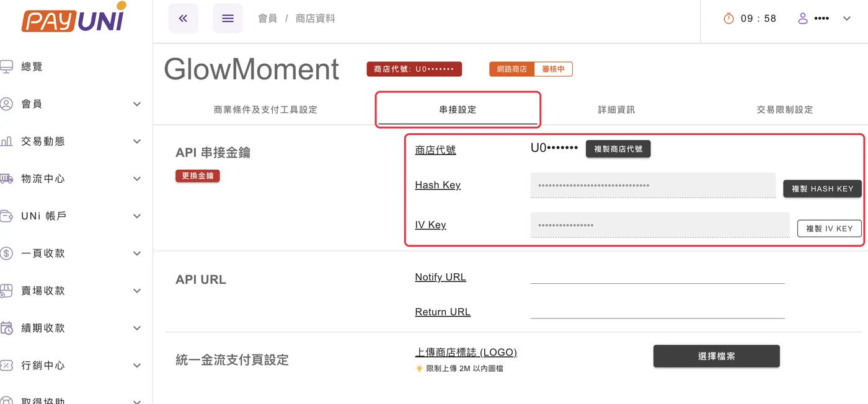Click the GlowMoment store title
The height and width of the screenshot is (404, 868).
click(x=252, y=69)
